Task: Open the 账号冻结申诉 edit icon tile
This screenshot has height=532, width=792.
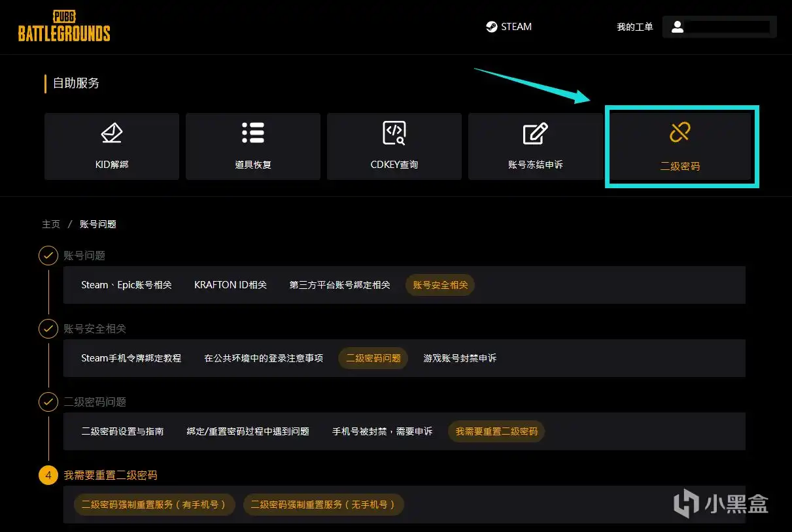Action: tap(536, 146)
